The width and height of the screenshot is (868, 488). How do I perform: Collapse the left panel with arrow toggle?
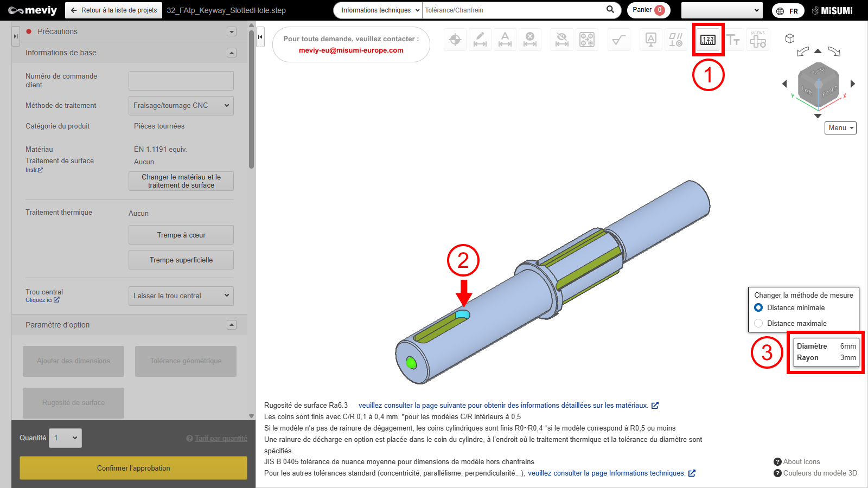(260, 37)
